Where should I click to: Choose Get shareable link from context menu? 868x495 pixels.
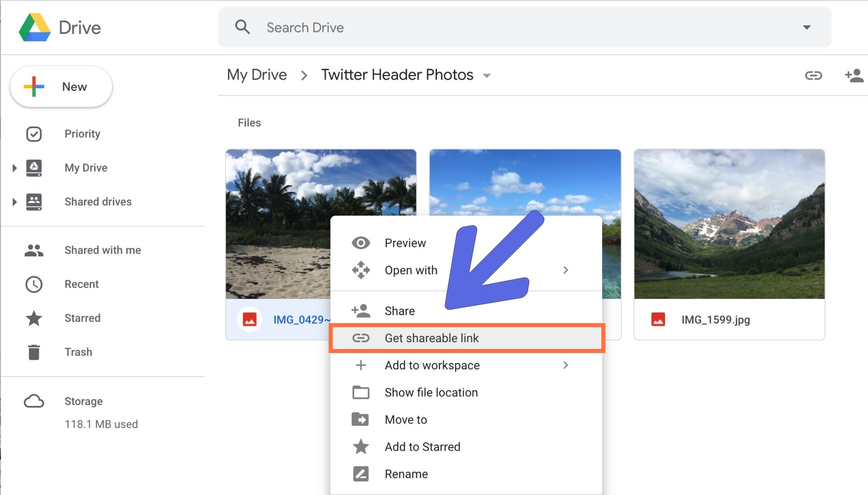[431, 338]
